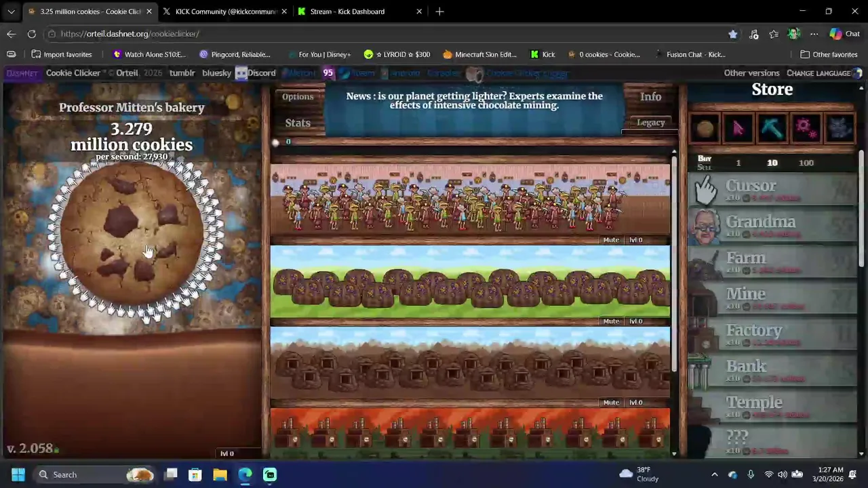Open the browser tab search dropdown
868x488 pixels.
click(x=11, y=12)
